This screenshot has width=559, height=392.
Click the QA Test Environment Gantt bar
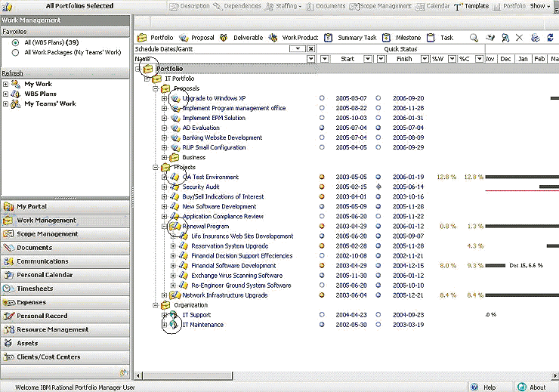point(522,177)
